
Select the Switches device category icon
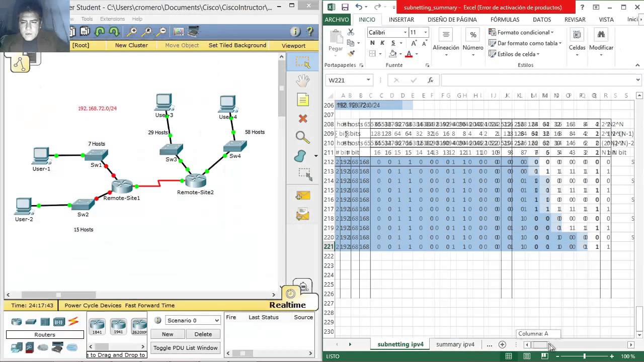31,322
